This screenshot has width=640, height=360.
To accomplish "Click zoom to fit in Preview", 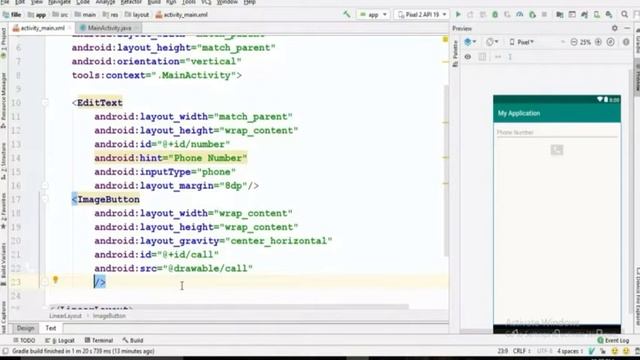I will tap(611, 42).
